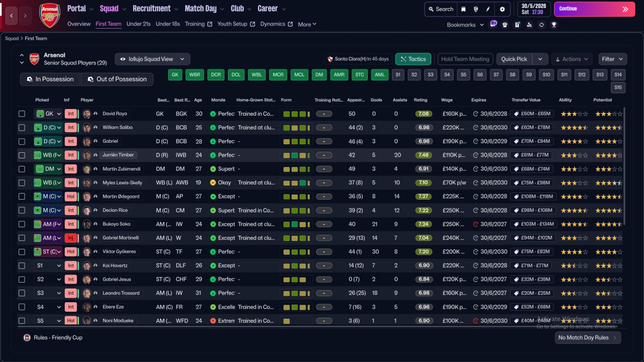Open the Recruitment menu
Viewport: 644px width, 362px height.
155,9
